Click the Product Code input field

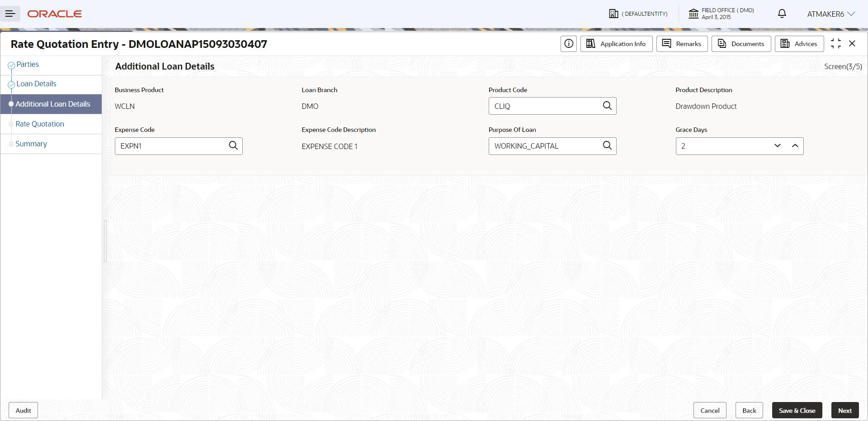(x=552, y=106)
